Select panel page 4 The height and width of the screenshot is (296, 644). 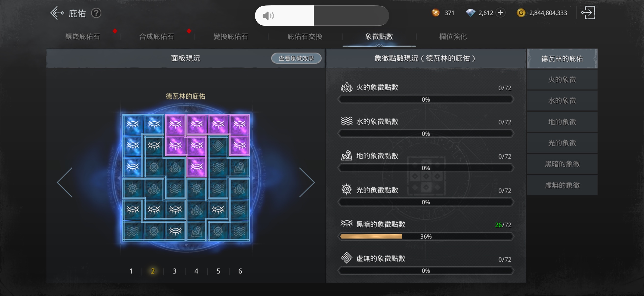(x=196, y=271)
